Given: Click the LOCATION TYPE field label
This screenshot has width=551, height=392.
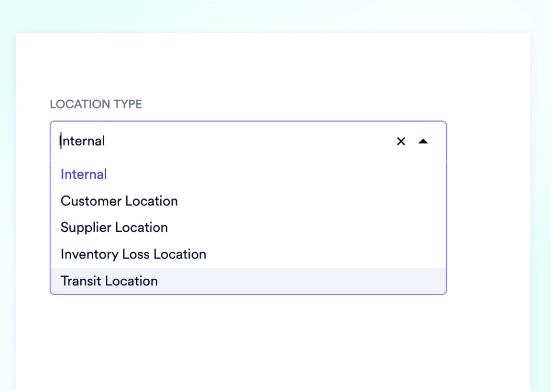Looking at the screenshot, I should [96, 104].
